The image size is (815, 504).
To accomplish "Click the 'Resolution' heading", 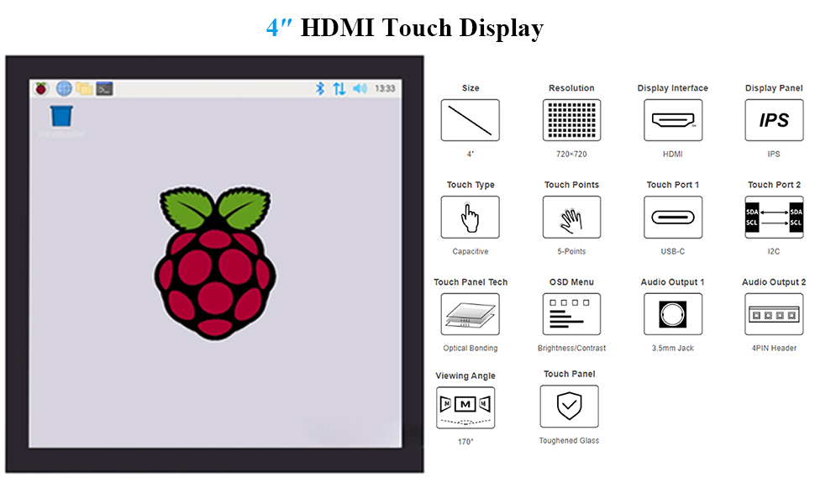I will (x=571, y=88).
